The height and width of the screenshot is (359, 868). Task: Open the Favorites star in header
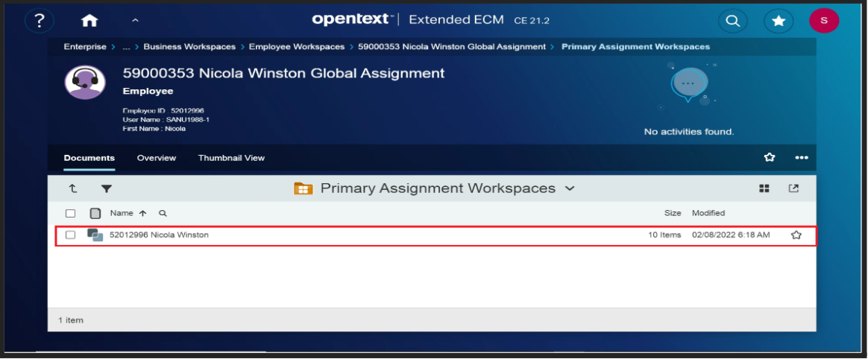tap(779, 21)
